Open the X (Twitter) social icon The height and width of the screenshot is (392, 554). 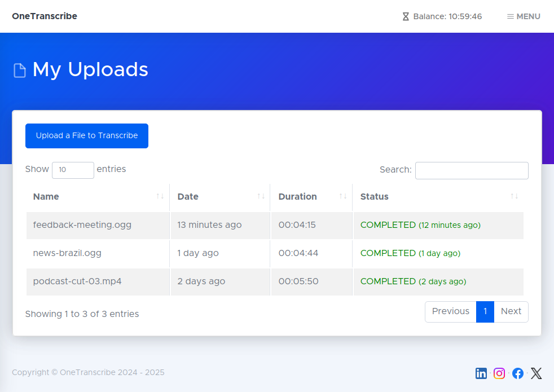tap(536, 373)
